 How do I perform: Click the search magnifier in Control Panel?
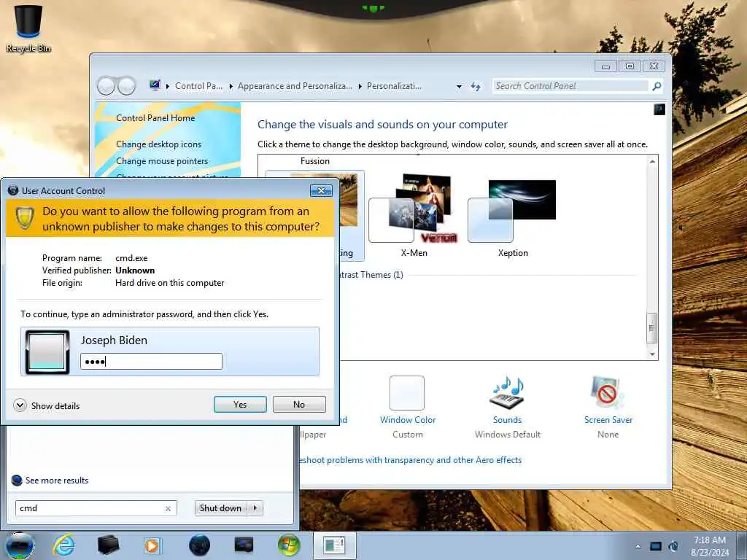(x=657, y=86)
